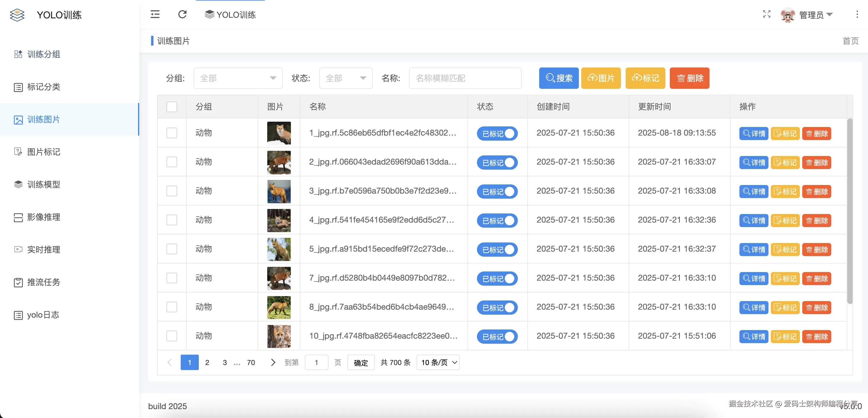Click the orange 删除 bulk delete button
Image resolution: width=868 pixels, height=418 pixels.
click(689, 78)
